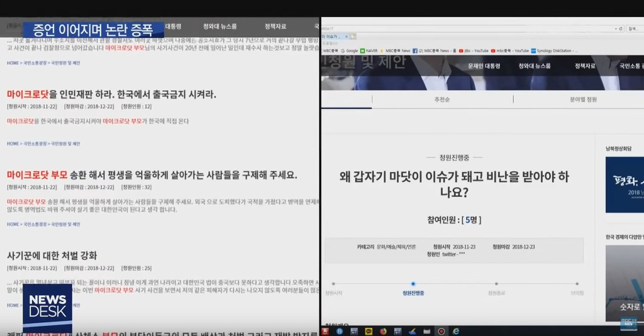Image resolution: width=644 pixels, height=336 pixels.
Task: Click the '[청원인원 : 12]' count
Action: click(x=136, y=106)
